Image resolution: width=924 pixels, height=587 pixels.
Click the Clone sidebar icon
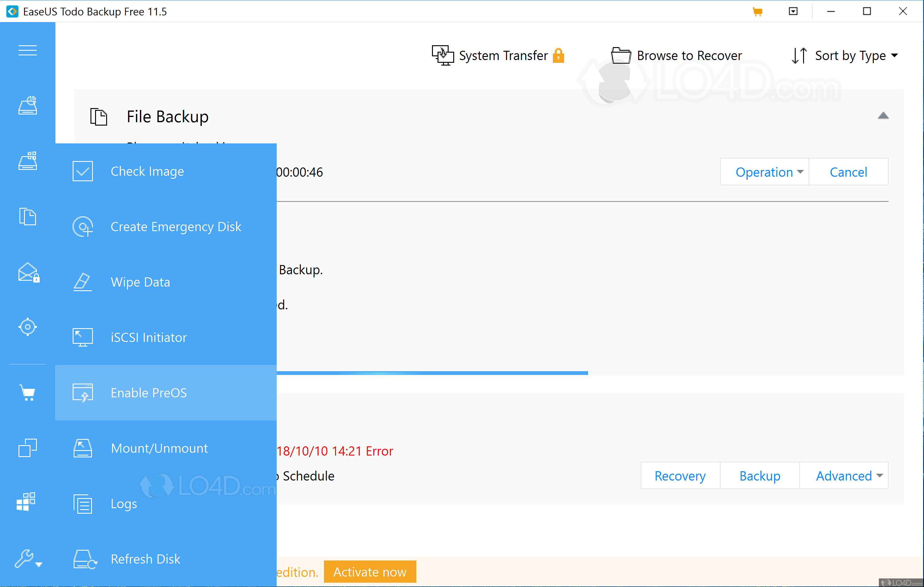[x=27, y=448]
